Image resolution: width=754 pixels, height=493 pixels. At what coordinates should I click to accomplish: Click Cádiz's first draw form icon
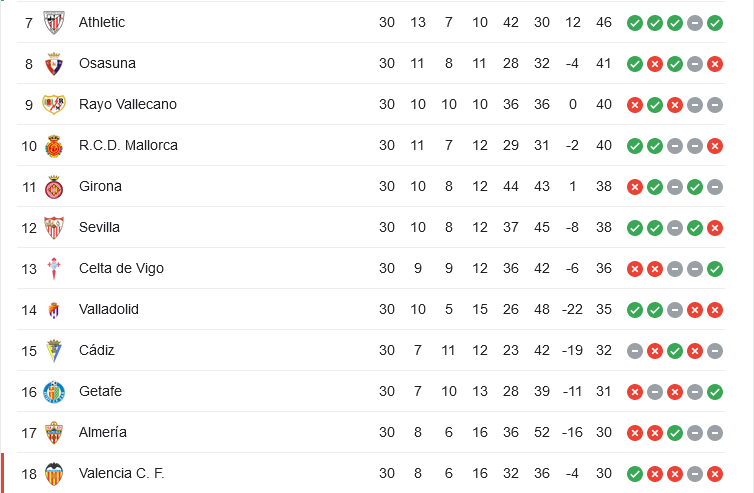click(x=635, y=350)
